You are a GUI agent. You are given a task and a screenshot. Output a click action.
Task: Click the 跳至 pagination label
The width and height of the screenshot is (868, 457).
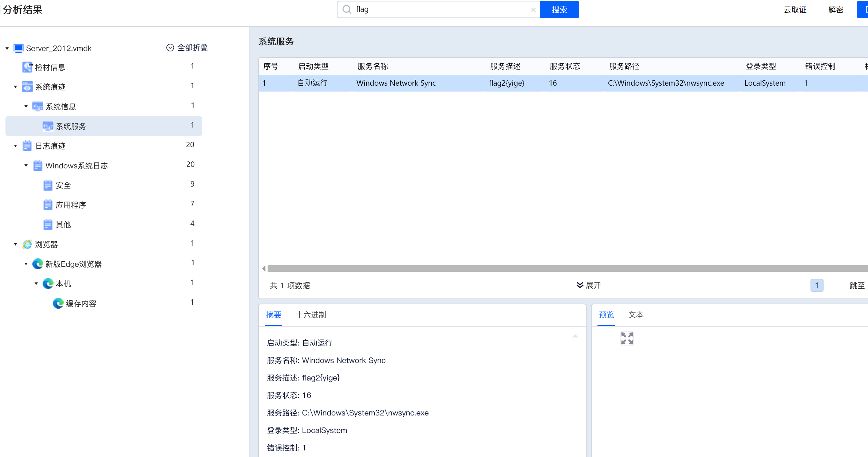click(857, 286)
